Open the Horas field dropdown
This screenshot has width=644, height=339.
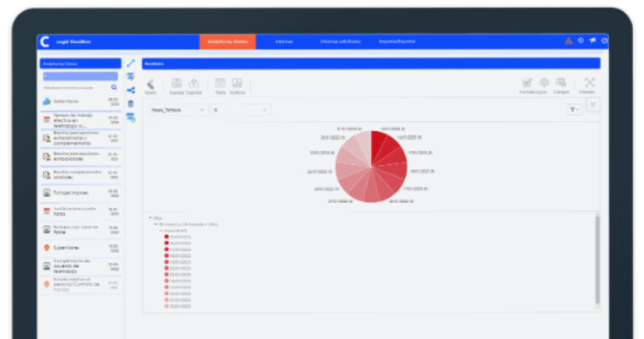pos(178,110)
